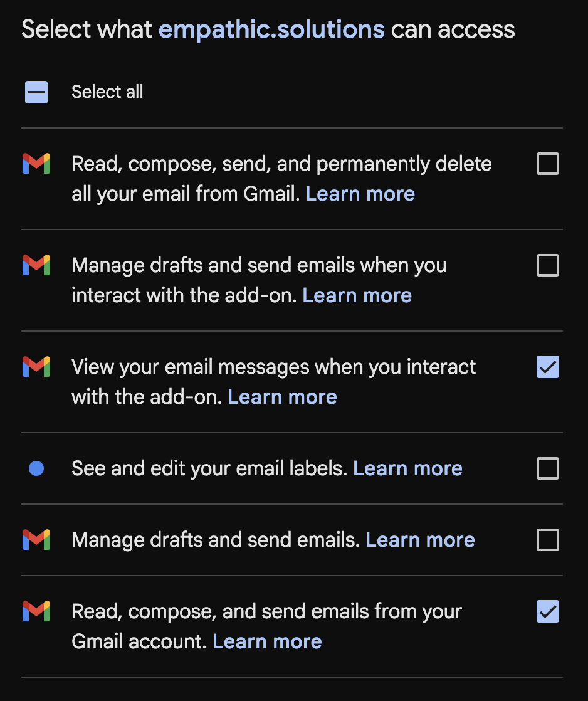Click Gmail icon beside Manage drafts and send emails
This screenshot has height=701, width=588.
pyautogui.click(x=36, y=540)
